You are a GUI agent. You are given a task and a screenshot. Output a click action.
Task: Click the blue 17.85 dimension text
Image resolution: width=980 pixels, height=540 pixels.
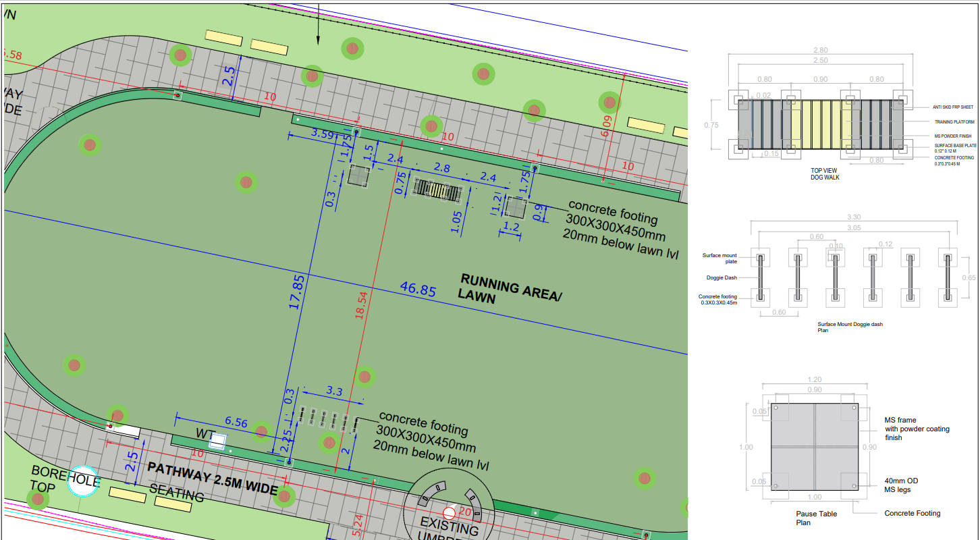pyautogui.click(x=295, y=292)
